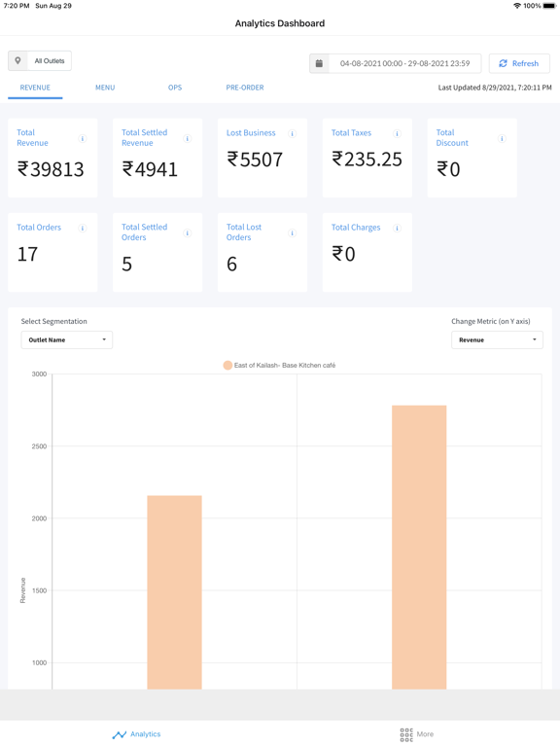Click the Total Revenue info icon
Screen dimensions: 560x747
pyautogui.click(x=83, y=139)
